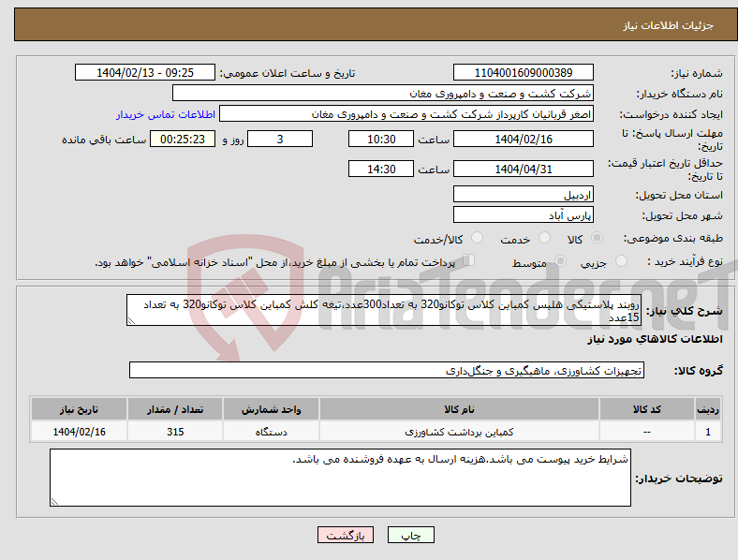Click the item name cell کمباین برداشت کشاورزی
The image size is (738, 560).
(x=459, y=432)
